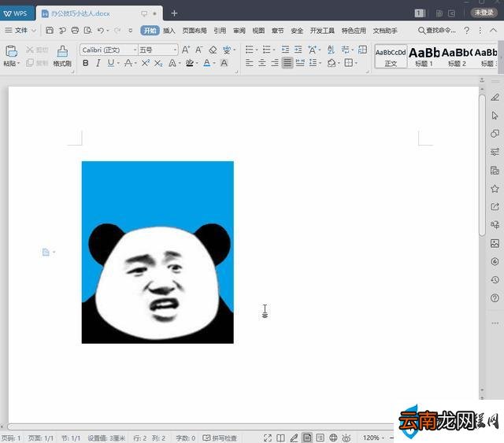Center align text in ribbon
The image size is (504, 443).
coord(262,63)
